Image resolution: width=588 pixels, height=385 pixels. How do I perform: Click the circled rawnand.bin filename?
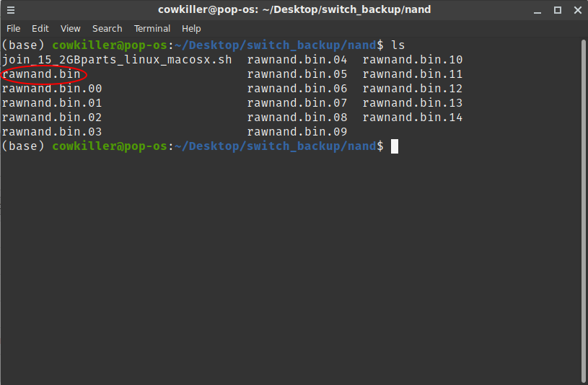click(40, 74)
